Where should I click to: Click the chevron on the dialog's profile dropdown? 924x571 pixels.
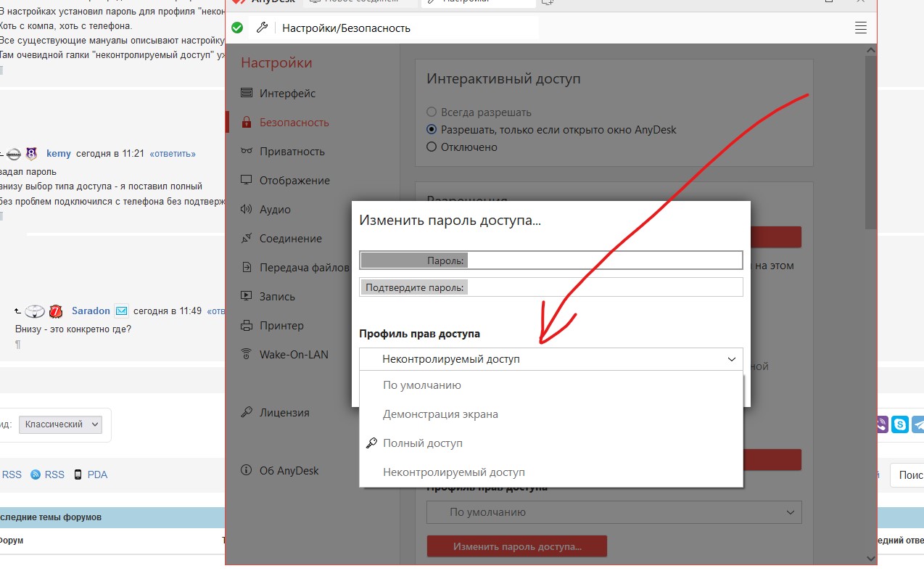[731, 359]
